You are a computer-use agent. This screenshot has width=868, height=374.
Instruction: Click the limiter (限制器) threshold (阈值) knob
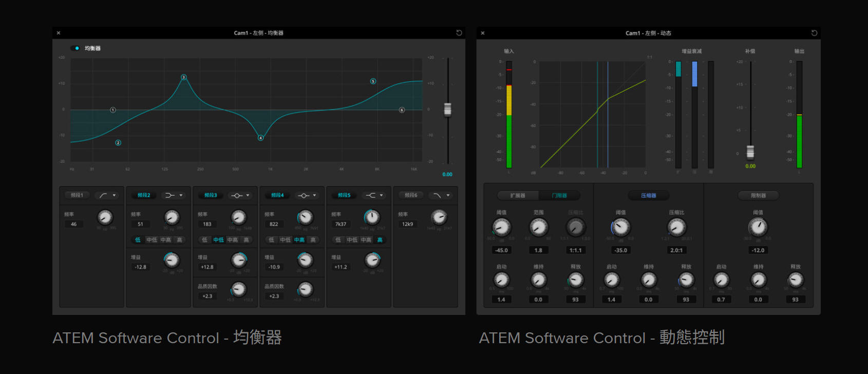coord(758,227)
